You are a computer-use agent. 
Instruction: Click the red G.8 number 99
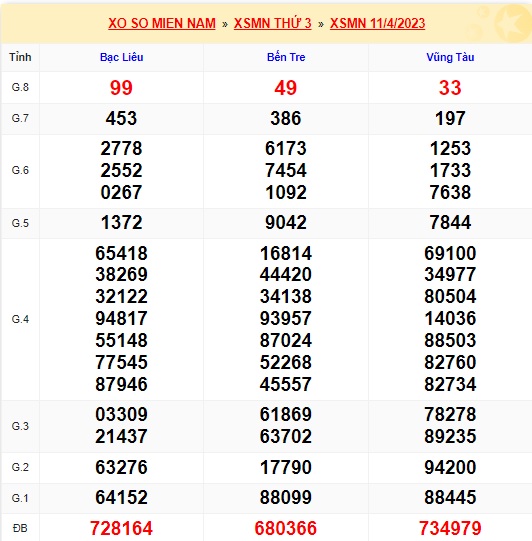(x=121, y=88)
